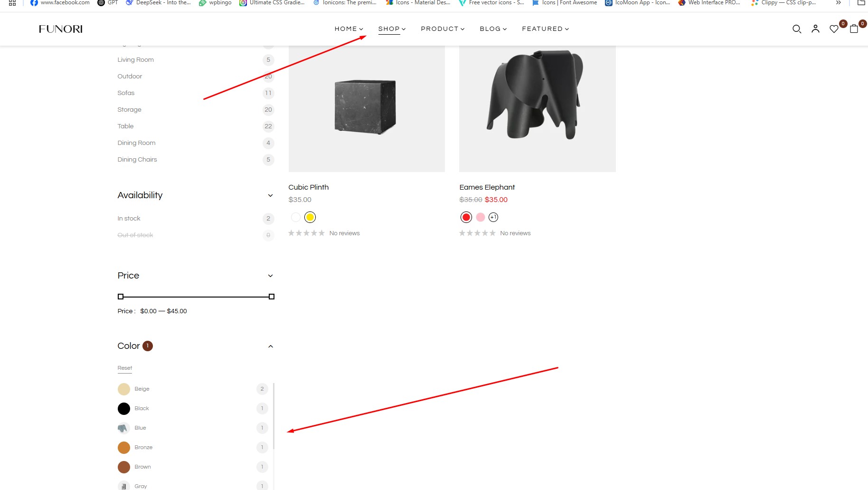Image resolution: width=868 pixels, height=490 pixels.
Task: Filter by Beige color
Action: tap(193, 389)
